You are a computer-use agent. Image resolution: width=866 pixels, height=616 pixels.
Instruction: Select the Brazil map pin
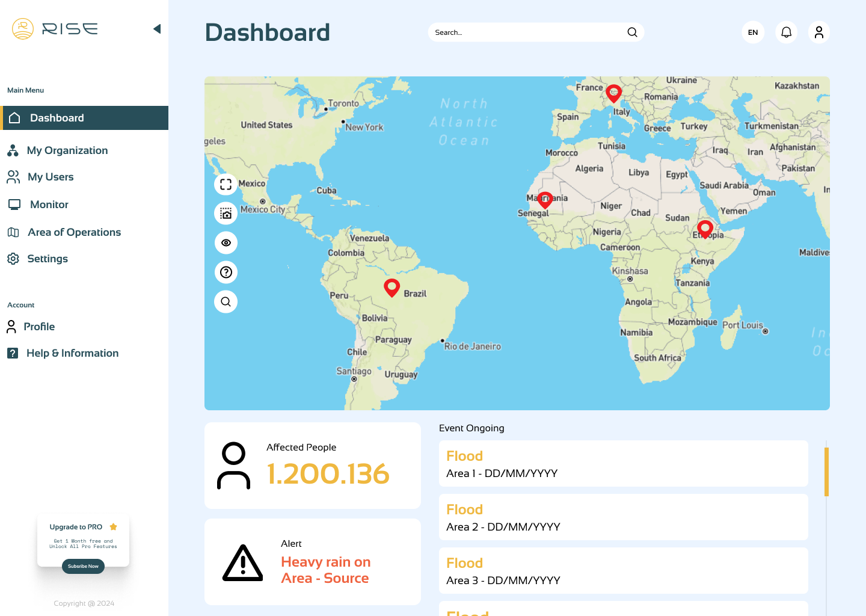392,287
